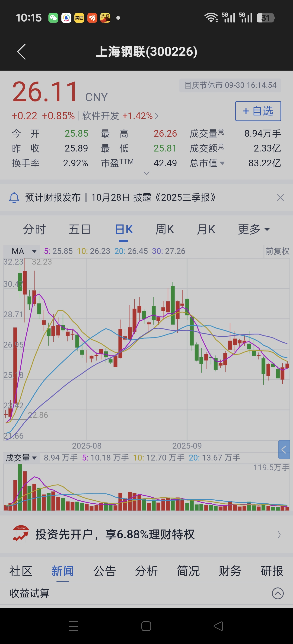The height and width of the screenshot is (644, 293).
Task: Tap the Tencent brokerage logo icon
Action: click(x=21, y=534)
